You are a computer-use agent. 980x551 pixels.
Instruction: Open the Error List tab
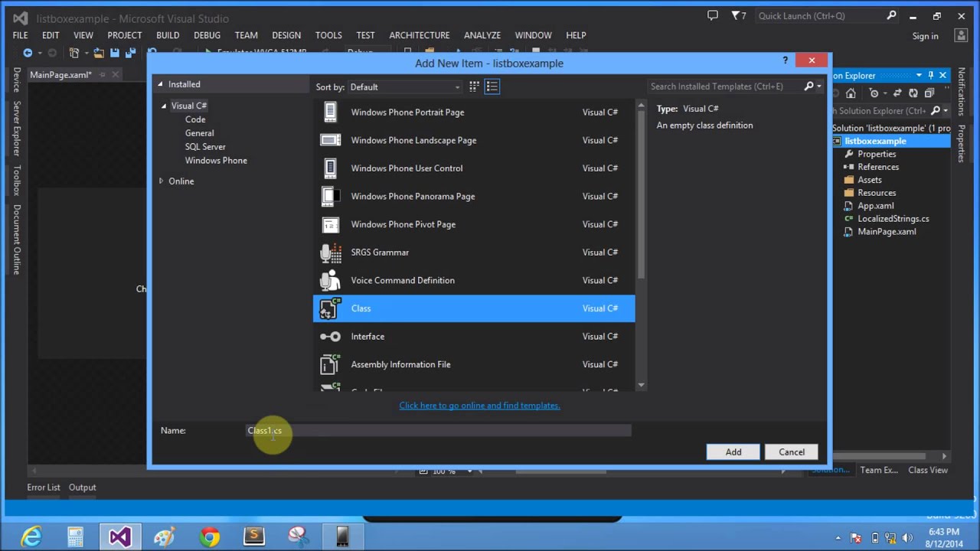44,487
